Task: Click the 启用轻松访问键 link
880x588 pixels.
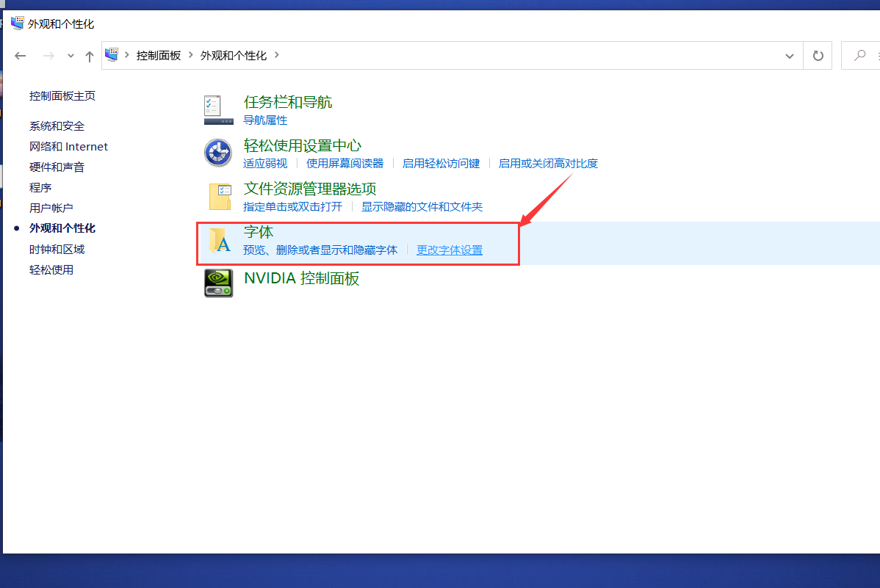Action: click(441, 163)
